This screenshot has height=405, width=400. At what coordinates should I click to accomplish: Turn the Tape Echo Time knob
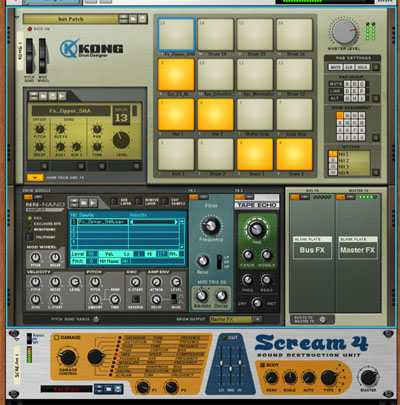click(x=256, y=229)
